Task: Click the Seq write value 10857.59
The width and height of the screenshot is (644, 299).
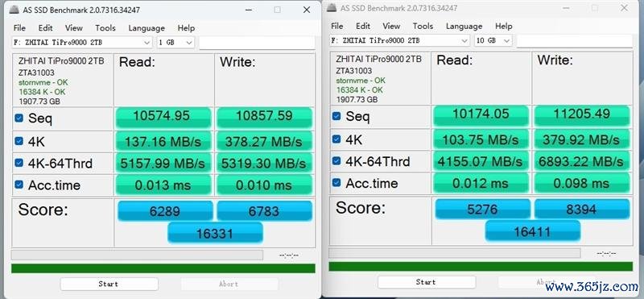Action: point(265,118)
